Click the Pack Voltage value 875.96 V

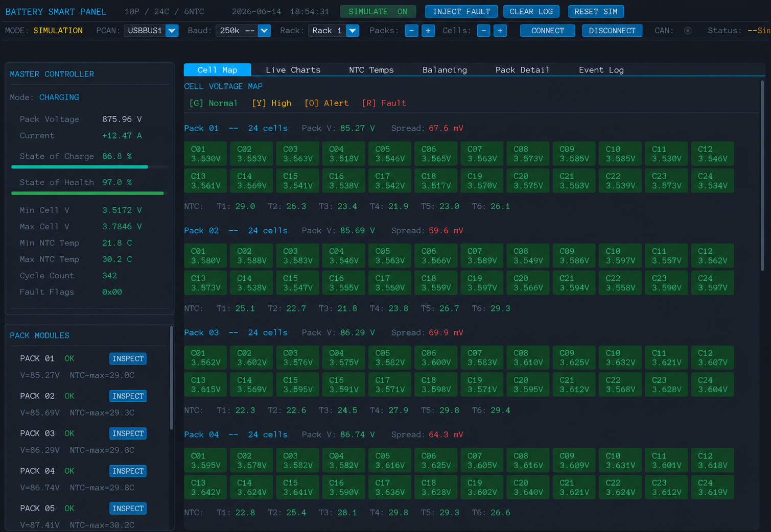coord(122,119)
